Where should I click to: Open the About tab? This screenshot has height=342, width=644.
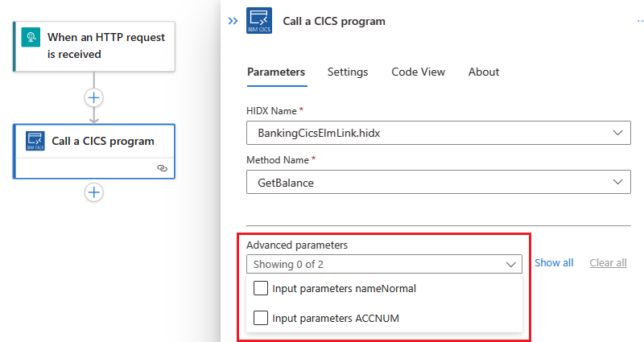(x=484, y=72)
